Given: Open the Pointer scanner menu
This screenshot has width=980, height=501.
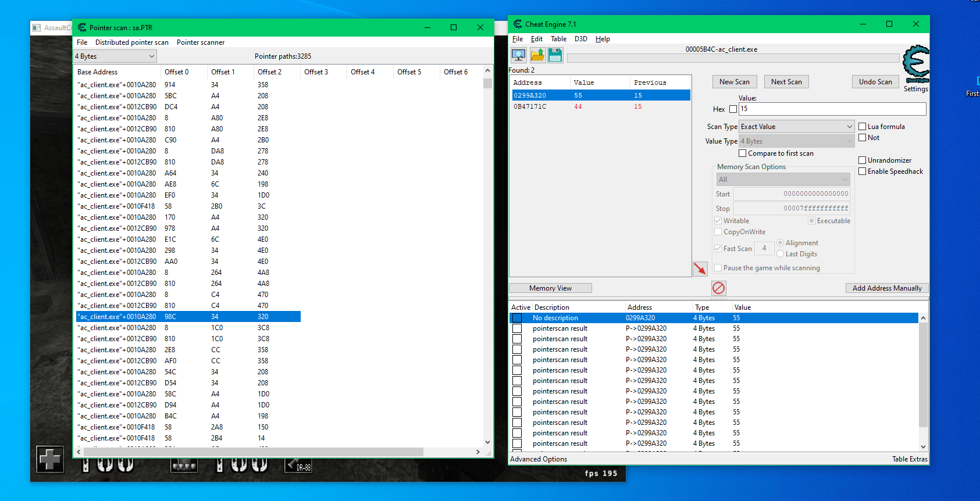Looking at the screenshot, I should pyautogui.click(x=201, y=42).
